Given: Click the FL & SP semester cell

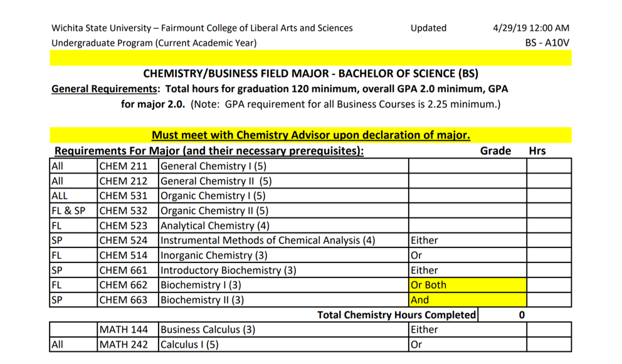Looking at the screenshot, I should pos(73,211).
